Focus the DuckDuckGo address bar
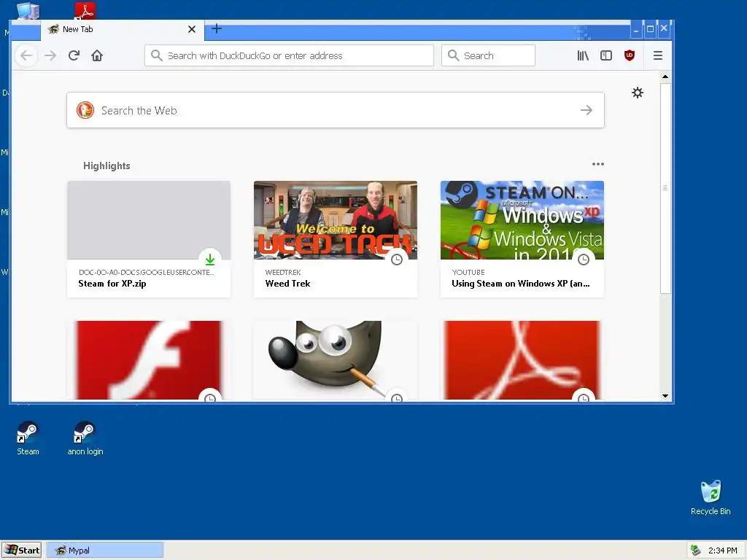Viewport: 747px width, 560px height. pyautogui.click(x=289, y=55)
